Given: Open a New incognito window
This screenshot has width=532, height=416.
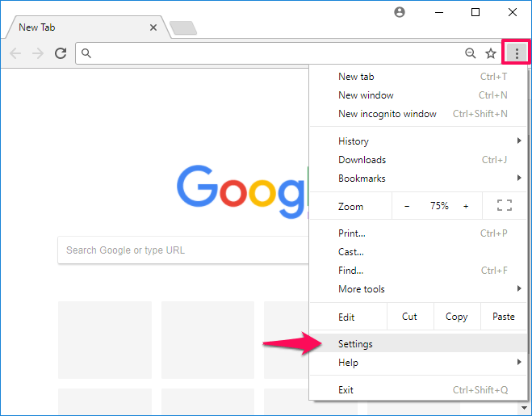Looking at the screenshot, I should 418,114.
